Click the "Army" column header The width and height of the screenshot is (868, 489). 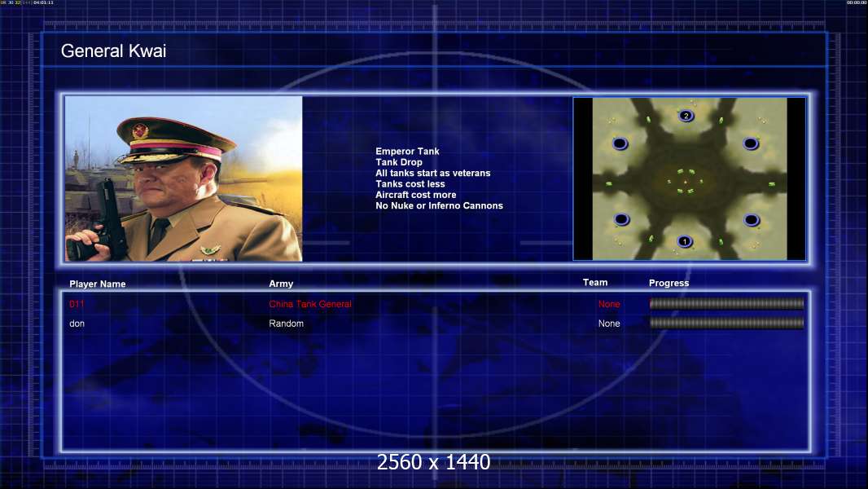pos(281,284)
